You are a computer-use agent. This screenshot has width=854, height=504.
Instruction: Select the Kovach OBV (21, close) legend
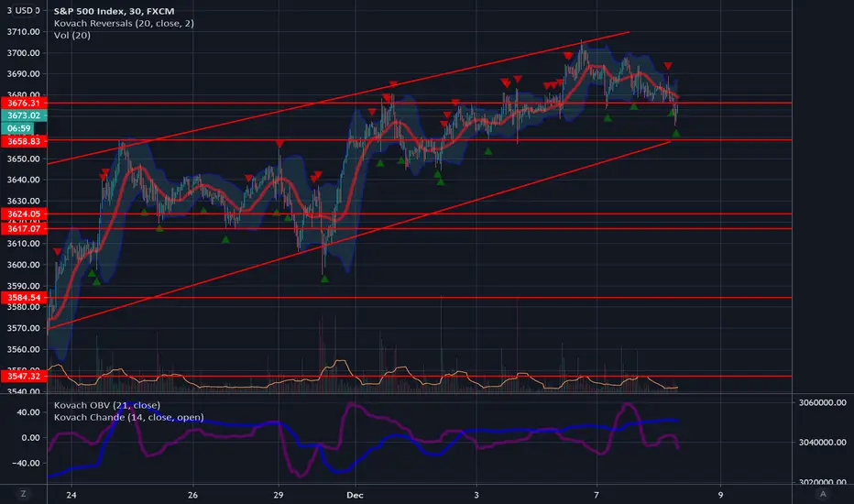106,405
